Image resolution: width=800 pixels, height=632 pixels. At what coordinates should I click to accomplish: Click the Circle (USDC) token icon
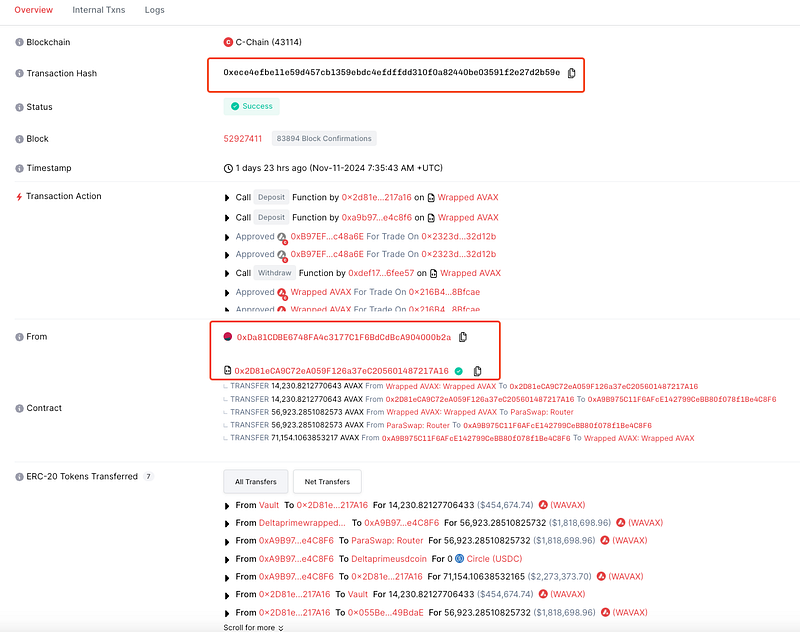pyautogui.click(x=460, y=559)
